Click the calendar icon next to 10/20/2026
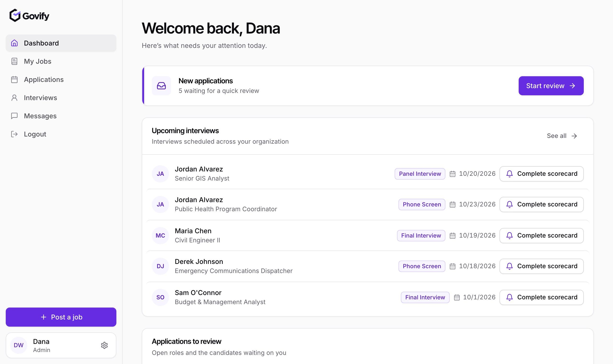This screenshot has width=613, height=364. pos(452,174)
